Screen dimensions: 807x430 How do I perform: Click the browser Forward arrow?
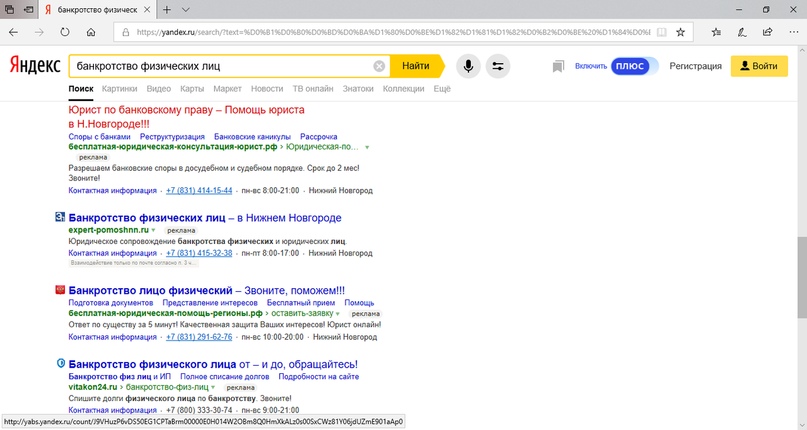point(39,32)
